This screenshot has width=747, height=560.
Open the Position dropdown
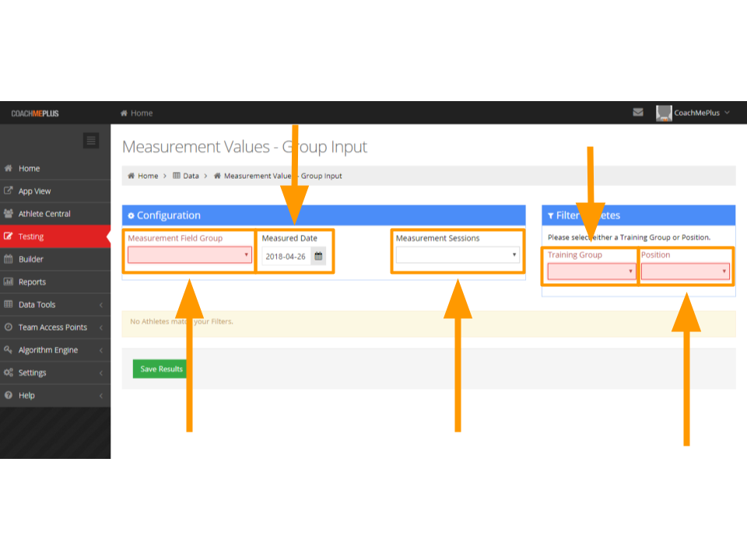click(685, 271)
